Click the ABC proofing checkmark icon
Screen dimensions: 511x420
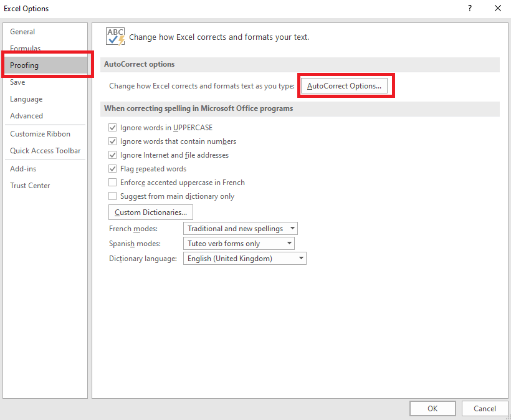[x=115, y=37]
